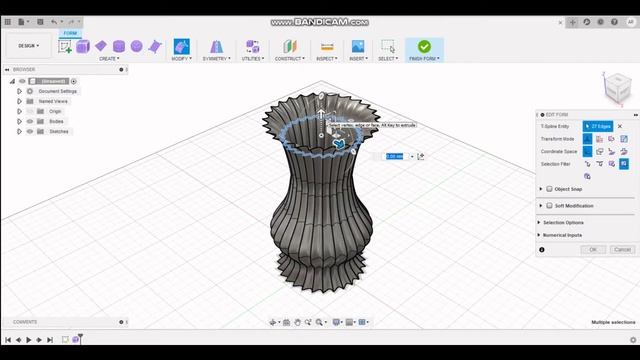The height and width of the screenshot is (360, 640).
Task: Open the Modify menu
Action: click(181, 59)
